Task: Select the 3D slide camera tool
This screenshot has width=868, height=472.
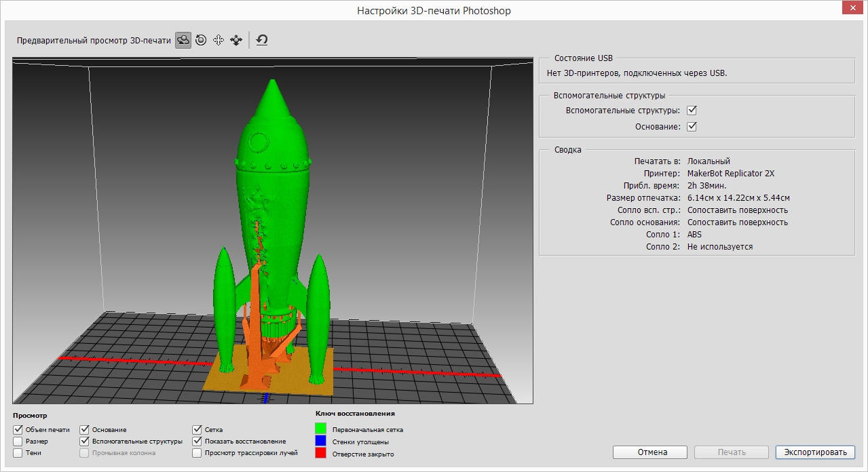Action: pos(236,41)
